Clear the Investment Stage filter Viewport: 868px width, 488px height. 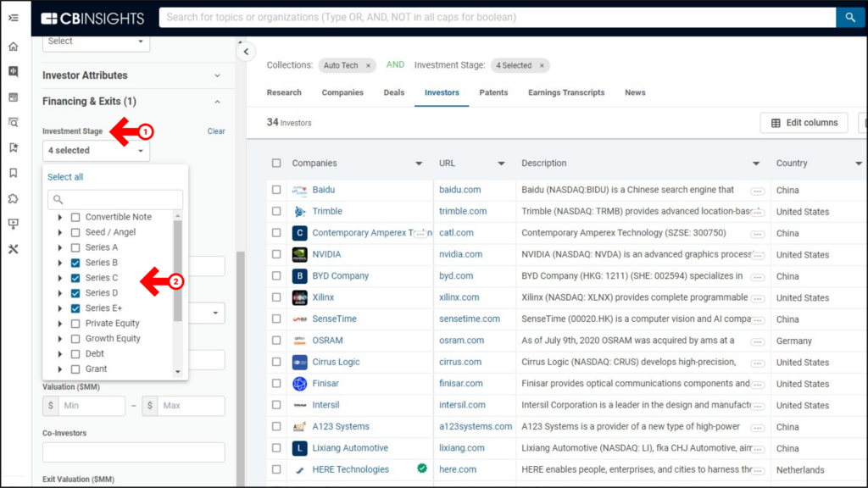(x=216, y=131)
